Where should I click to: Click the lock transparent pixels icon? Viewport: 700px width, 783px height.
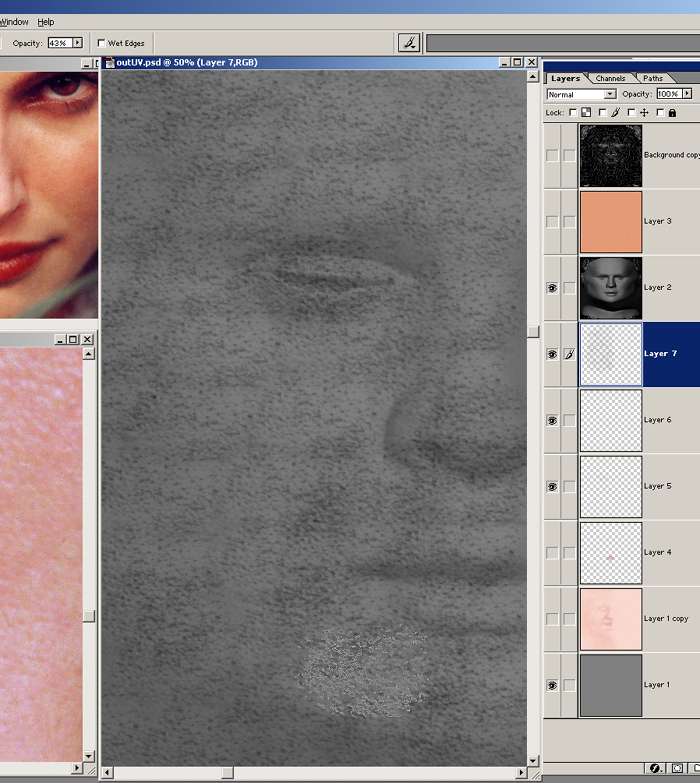pos(586,112)
